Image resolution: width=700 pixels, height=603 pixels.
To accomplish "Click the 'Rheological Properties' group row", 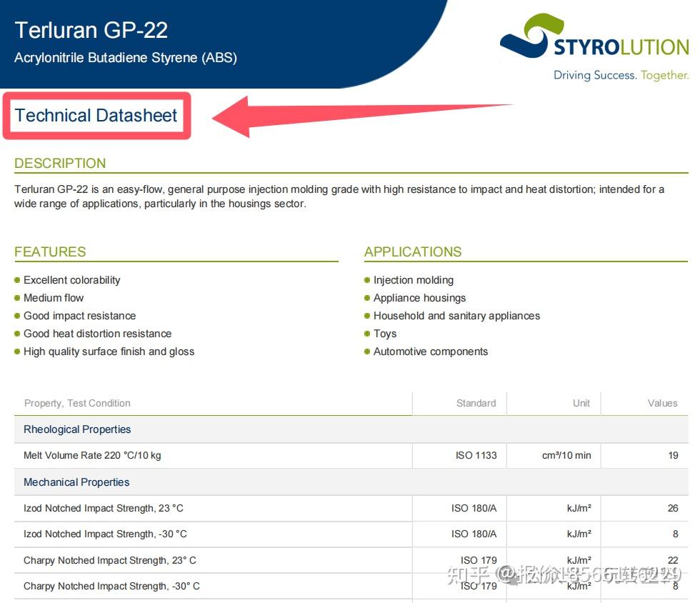I will pyautogui.click(x=351, y=429).
